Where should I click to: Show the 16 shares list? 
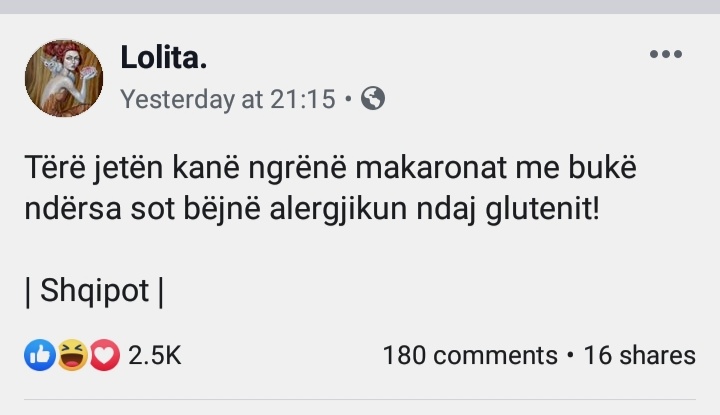pyautogui.click(x=639, y=355)
